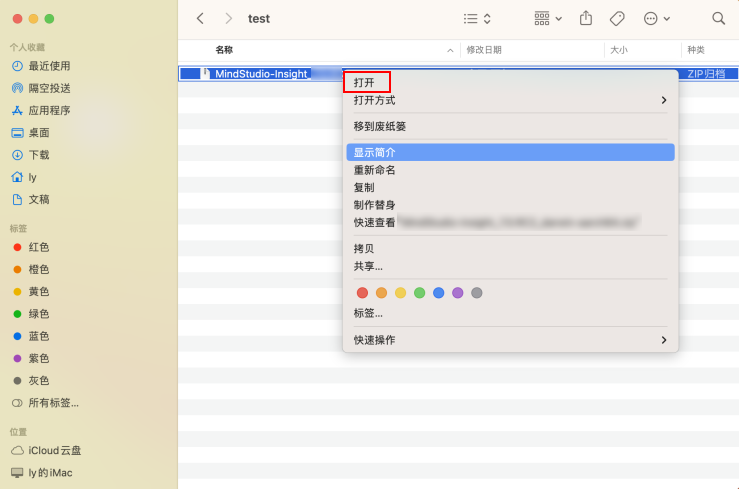
Task: Open 最近使用 in the sidebar
Action: (x=41, y=66)
